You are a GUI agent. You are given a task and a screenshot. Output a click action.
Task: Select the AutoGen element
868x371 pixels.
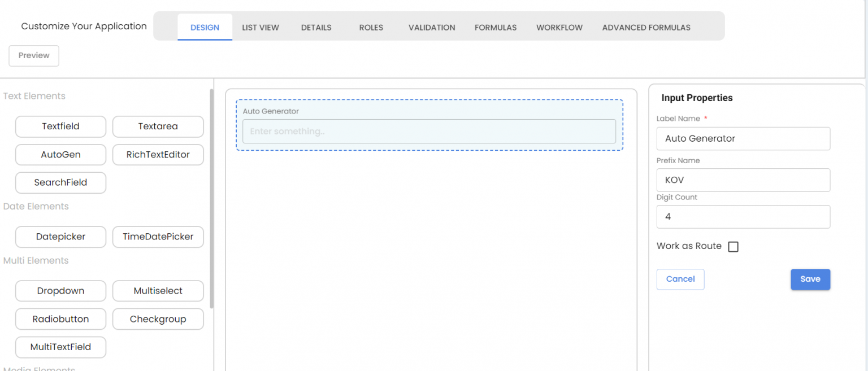60,154
